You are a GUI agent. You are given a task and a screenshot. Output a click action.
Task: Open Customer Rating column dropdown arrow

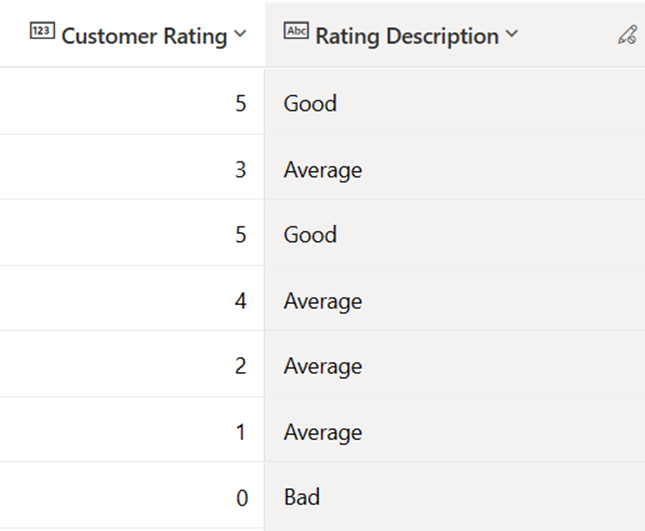[x=240, y=33]
